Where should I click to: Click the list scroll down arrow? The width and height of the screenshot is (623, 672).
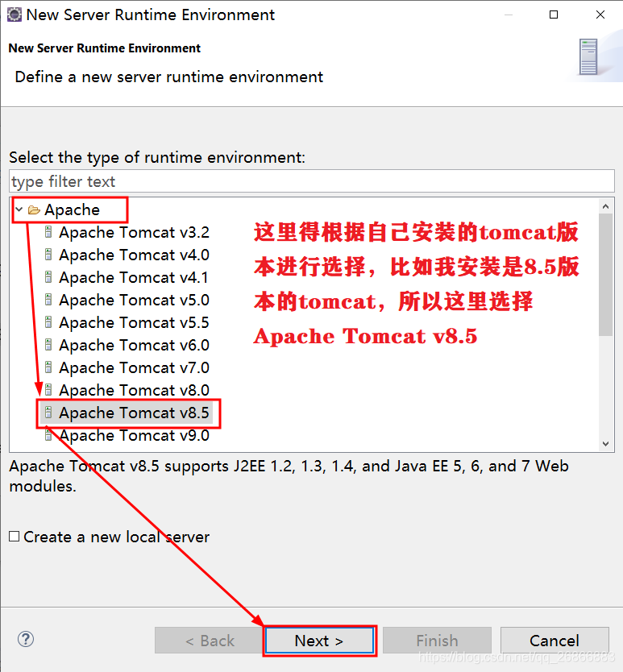coord(605,444)
